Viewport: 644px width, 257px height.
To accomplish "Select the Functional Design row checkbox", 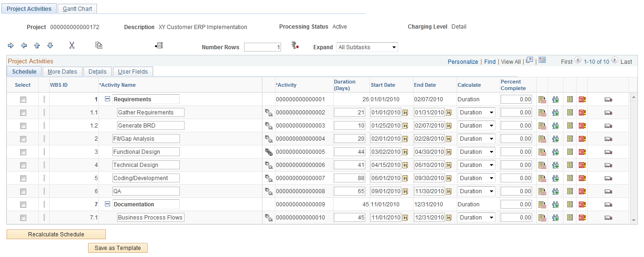I will tap(23, 152).
